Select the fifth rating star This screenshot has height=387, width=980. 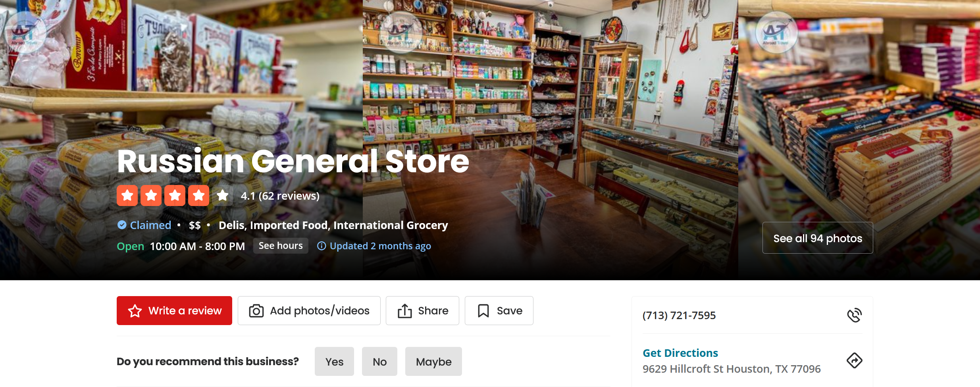(223, 196)
